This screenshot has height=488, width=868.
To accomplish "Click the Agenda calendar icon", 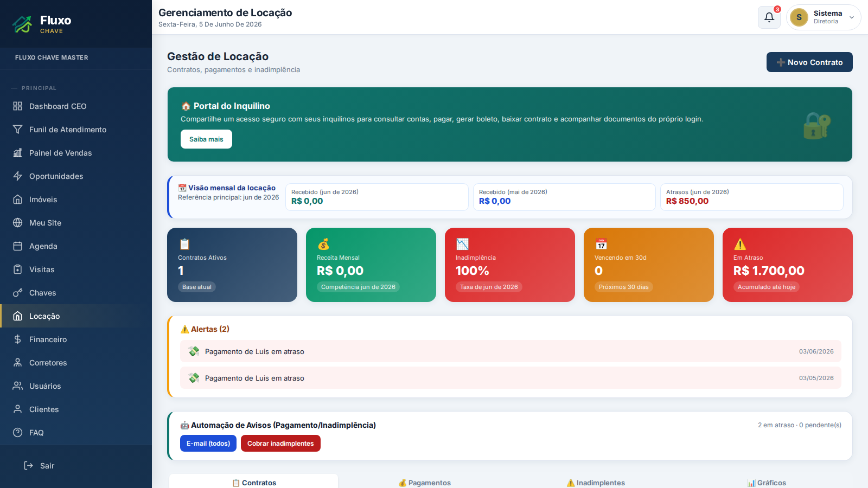I will [18, 246].
